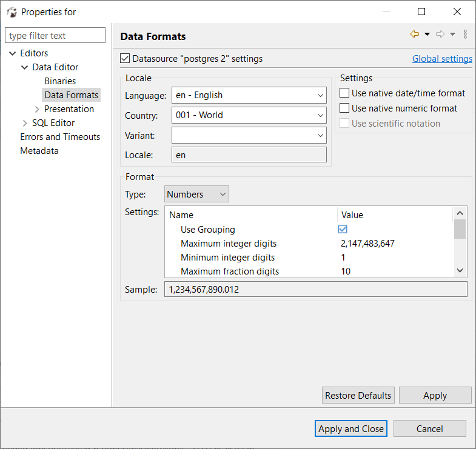Click the Apply button
476x449 pixels.
click(435, 395)
